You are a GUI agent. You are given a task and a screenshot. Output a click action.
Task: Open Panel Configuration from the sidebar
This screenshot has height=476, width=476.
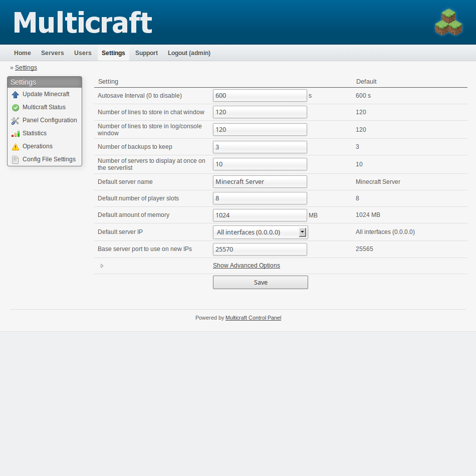tap(50, 121)
